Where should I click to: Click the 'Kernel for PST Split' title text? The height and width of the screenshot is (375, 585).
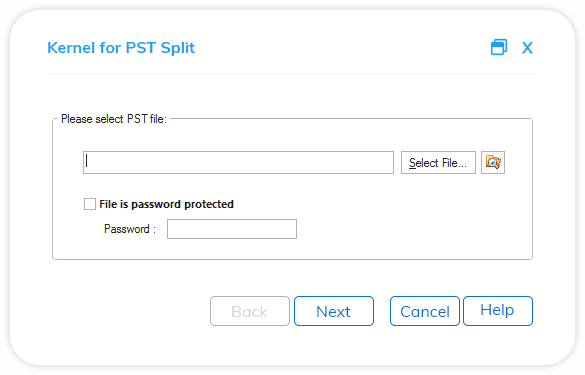[121, 48]
